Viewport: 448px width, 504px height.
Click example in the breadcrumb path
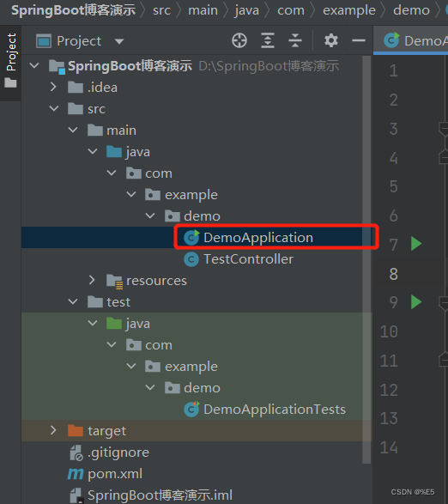pyautogui.click(x=349, y=10)
